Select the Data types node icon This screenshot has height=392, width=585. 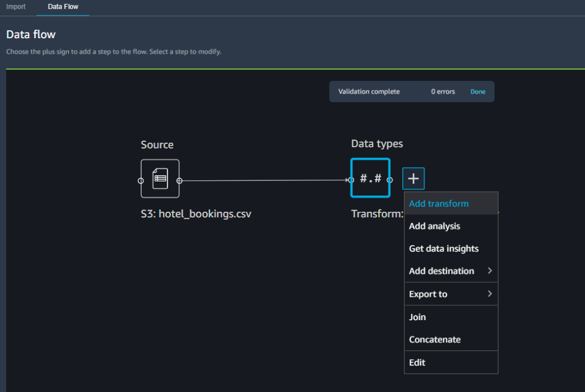point(370,179)
